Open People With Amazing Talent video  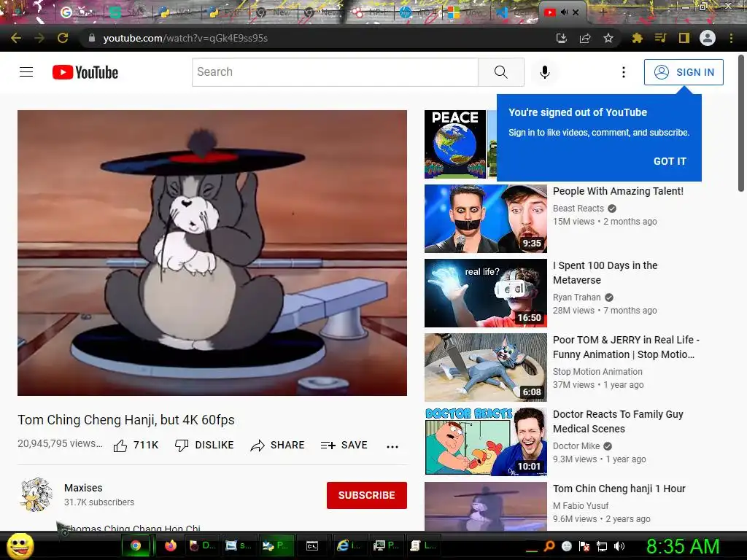click(618, 191)
